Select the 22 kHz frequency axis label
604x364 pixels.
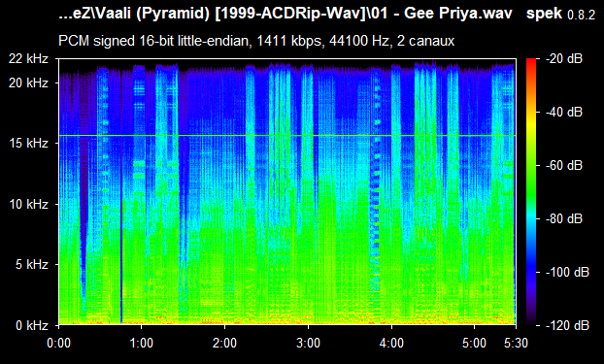coord(29,59)
